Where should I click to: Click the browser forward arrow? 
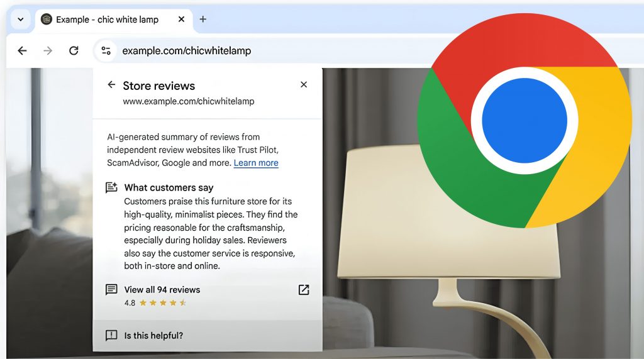click(48, 50)
